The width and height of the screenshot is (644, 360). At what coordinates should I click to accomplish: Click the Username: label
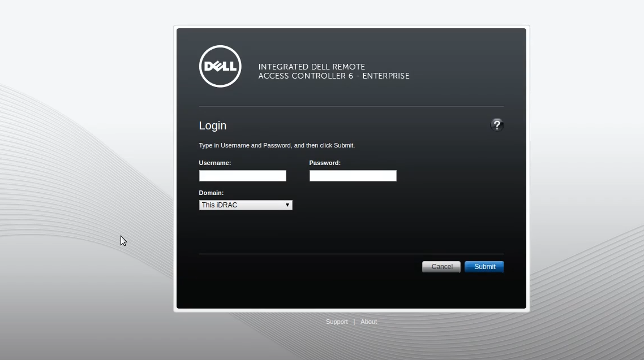215,163
